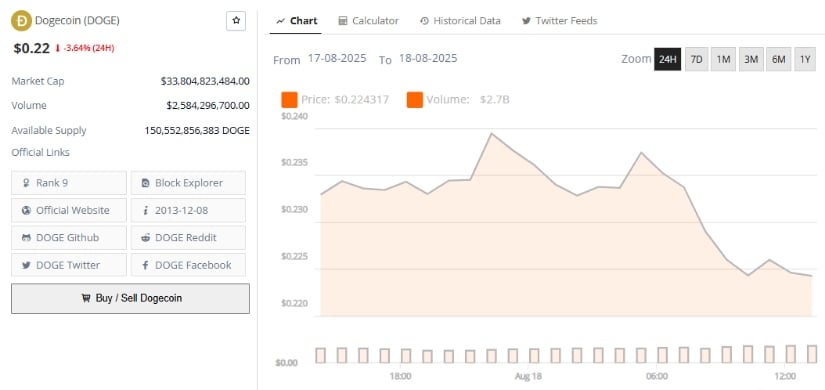The width and height of the screenshot is (825, 390).
Task: Click the 18:00 time axis label
Action: click(400, 376)
